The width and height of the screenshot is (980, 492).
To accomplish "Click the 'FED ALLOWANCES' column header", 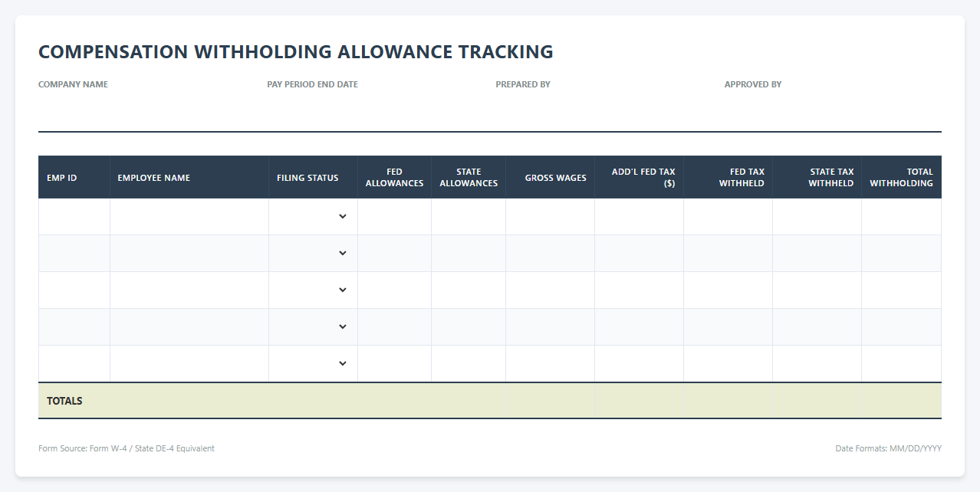I will coord(394,178).
